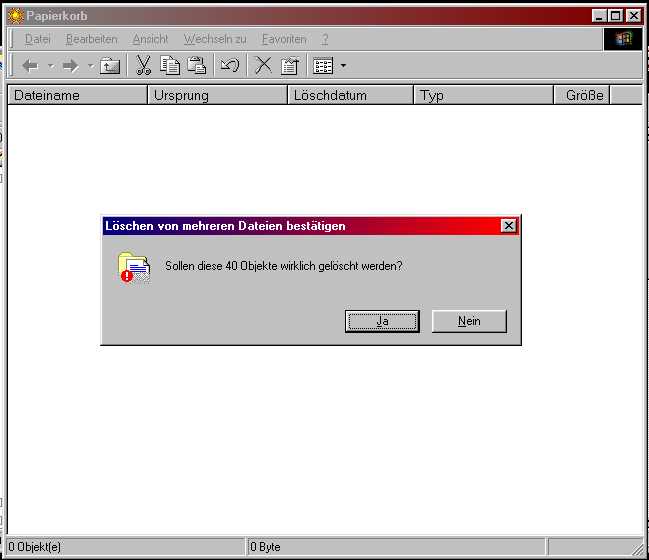The image size is (649, 560).
Task: Cancel deletion with the Nein button
Action: (469, 321)
